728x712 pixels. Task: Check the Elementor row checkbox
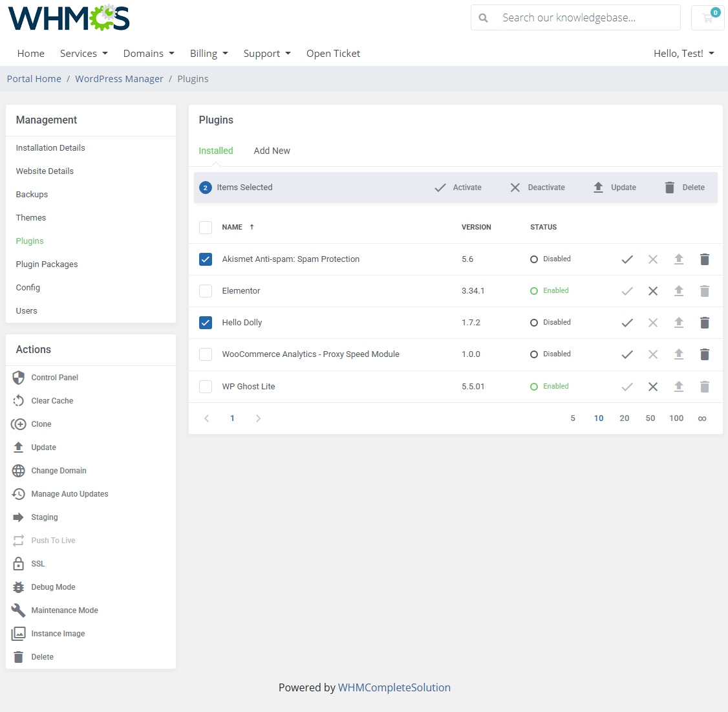(205, 290)
